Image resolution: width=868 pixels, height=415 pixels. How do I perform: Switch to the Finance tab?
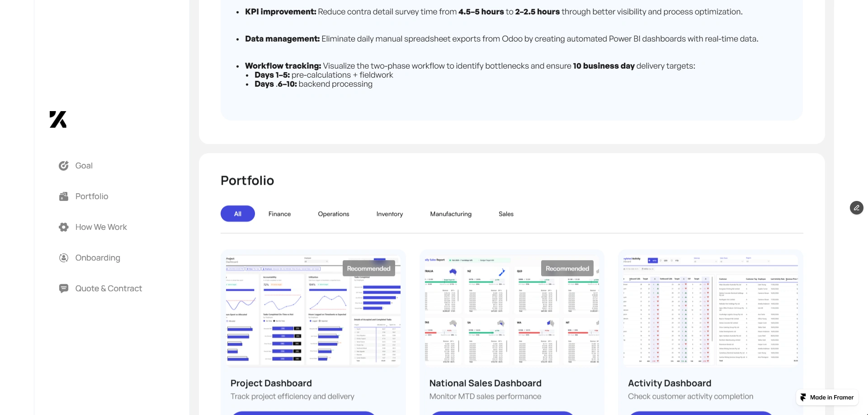point(279,214)
